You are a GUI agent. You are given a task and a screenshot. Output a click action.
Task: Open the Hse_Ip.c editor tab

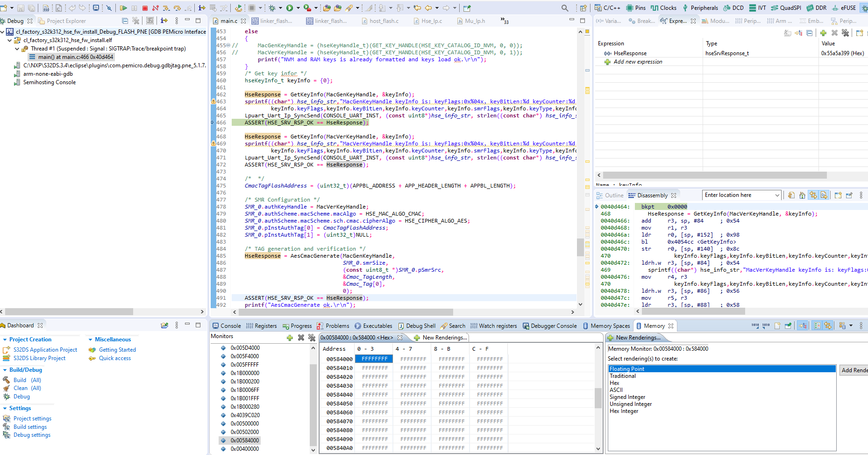[x=431, y=21]
